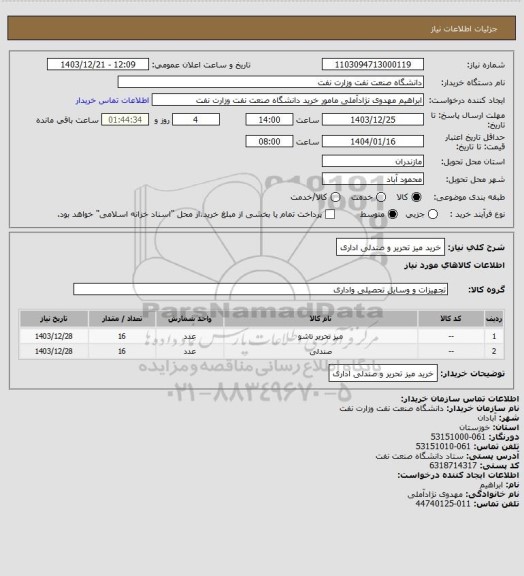This screenshot has height=576, width=524.
Task: Click the buyer notes field at table bottom
Action: 383,374
